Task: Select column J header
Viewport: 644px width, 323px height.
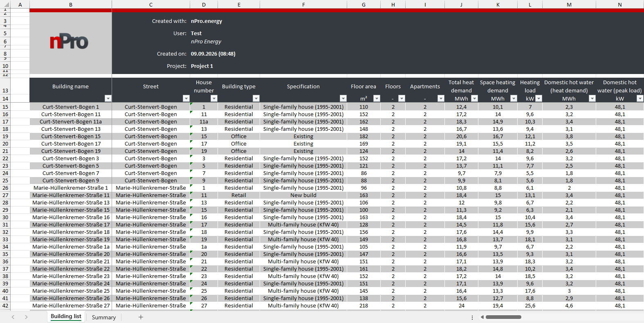Action: [461, 4]
